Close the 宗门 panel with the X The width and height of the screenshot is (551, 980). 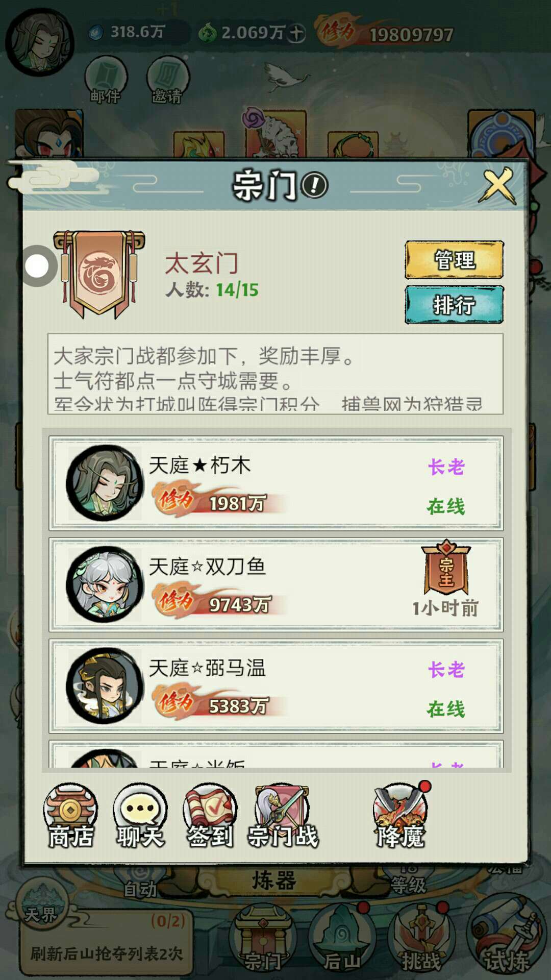[x=497, y=186]
